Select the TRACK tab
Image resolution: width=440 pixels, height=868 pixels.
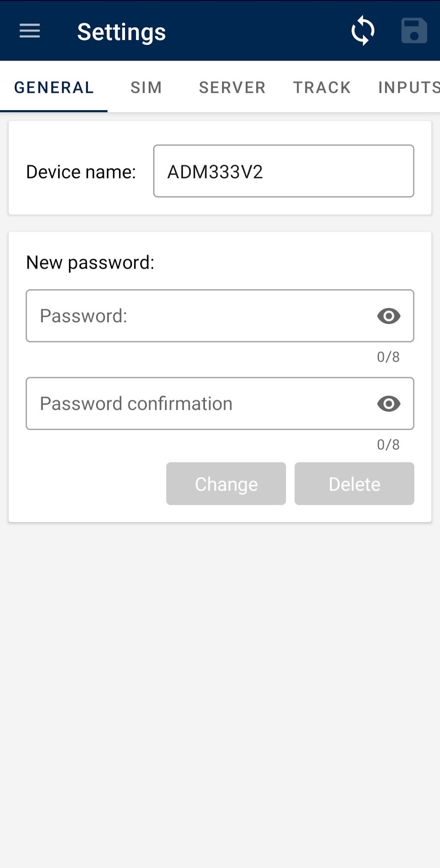[322, 87]
